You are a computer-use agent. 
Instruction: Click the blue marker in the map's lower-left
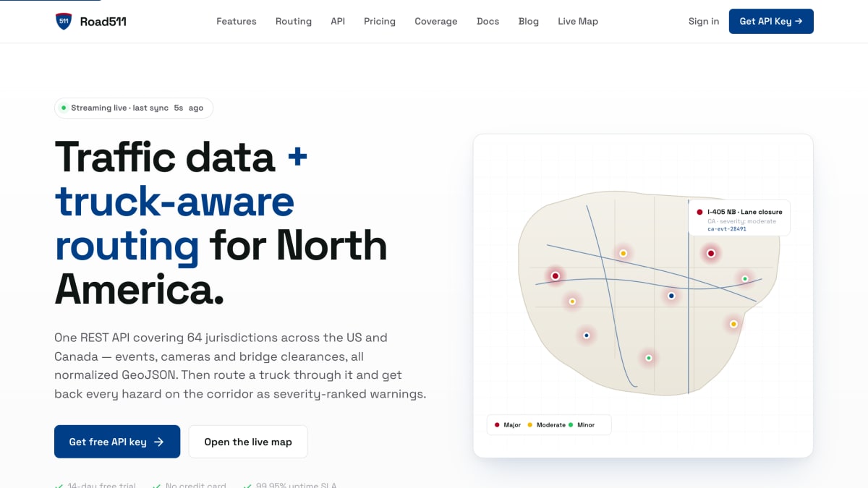click(x=587, y=335)
